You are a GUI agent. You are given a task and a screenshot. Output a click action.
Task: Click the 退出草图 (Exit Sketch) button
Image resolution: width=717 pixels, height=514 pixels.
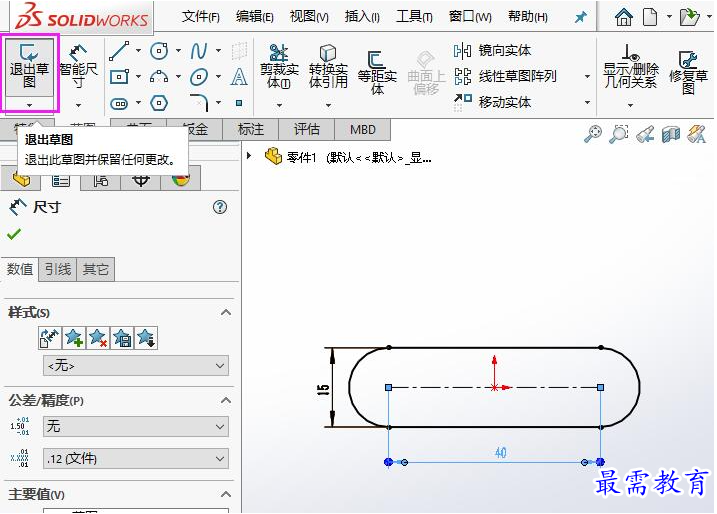tap(29, 67)
